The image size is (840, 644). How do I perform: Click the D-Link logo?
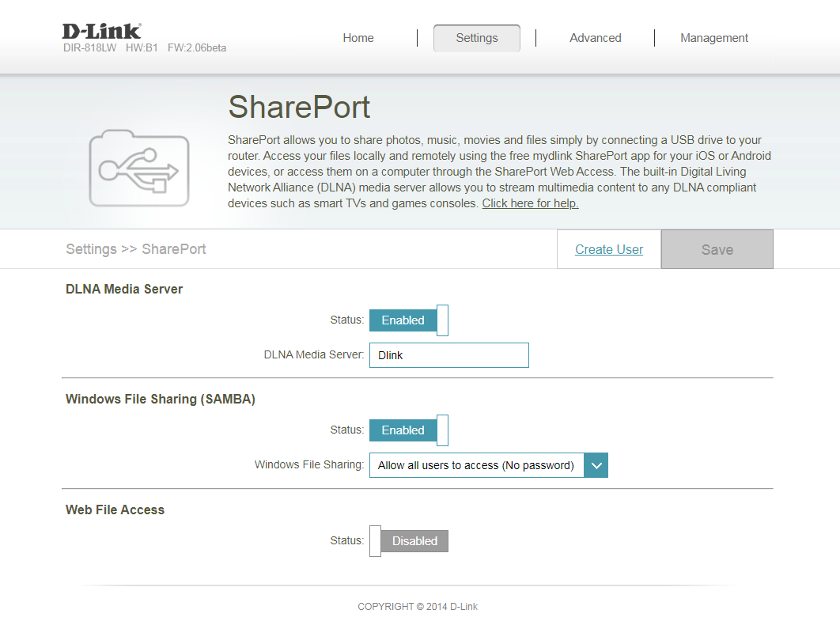101,31
